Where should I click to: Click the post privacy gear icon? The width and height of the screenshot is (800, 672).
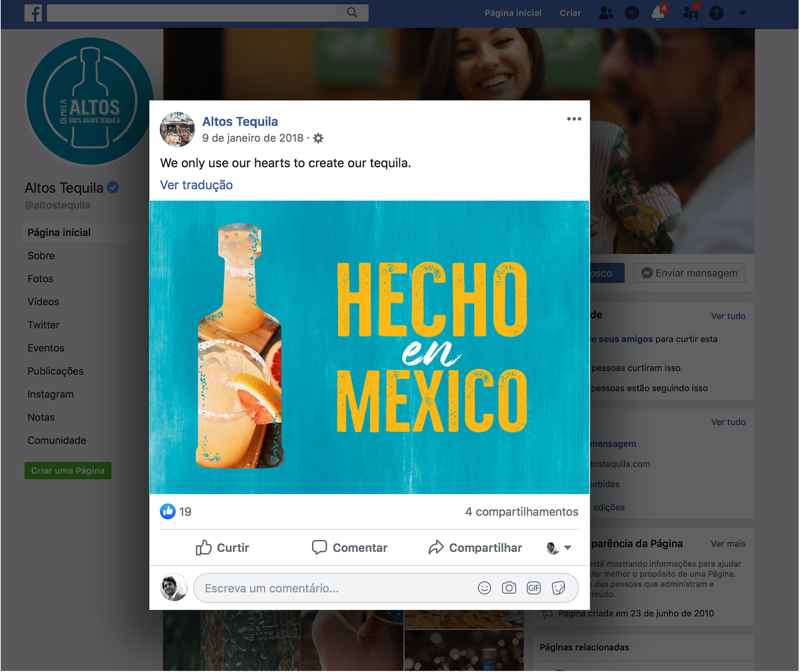pyautogui.click(x=318, y=138)
